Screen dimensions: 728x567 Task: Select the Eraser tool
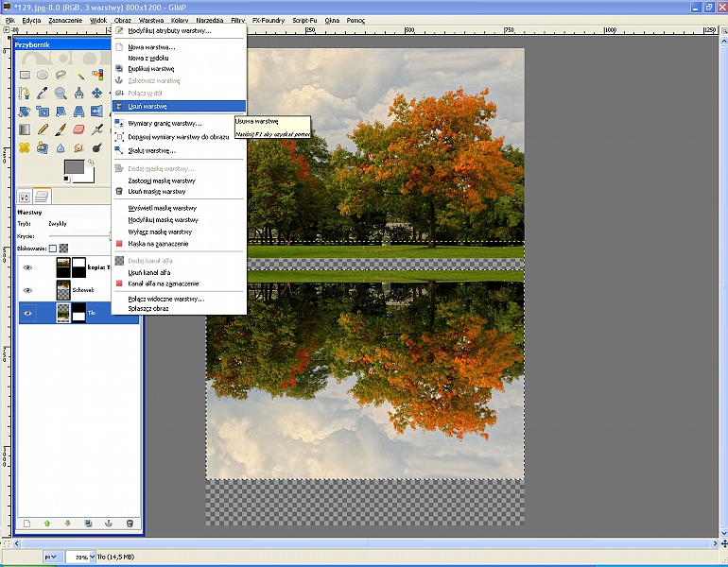point(78,129)
